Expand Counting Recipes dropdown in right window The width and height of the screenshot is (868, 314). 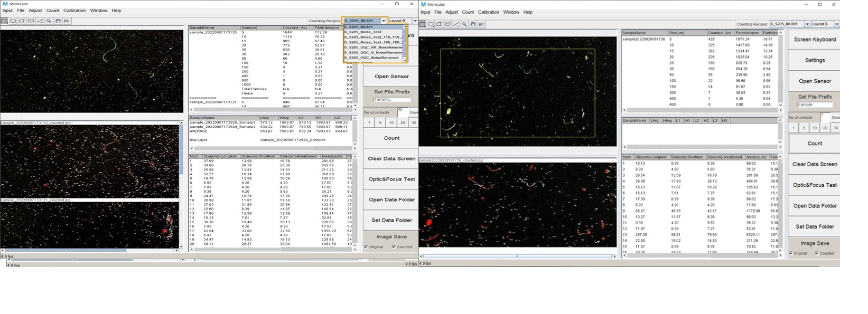[807, 24]
